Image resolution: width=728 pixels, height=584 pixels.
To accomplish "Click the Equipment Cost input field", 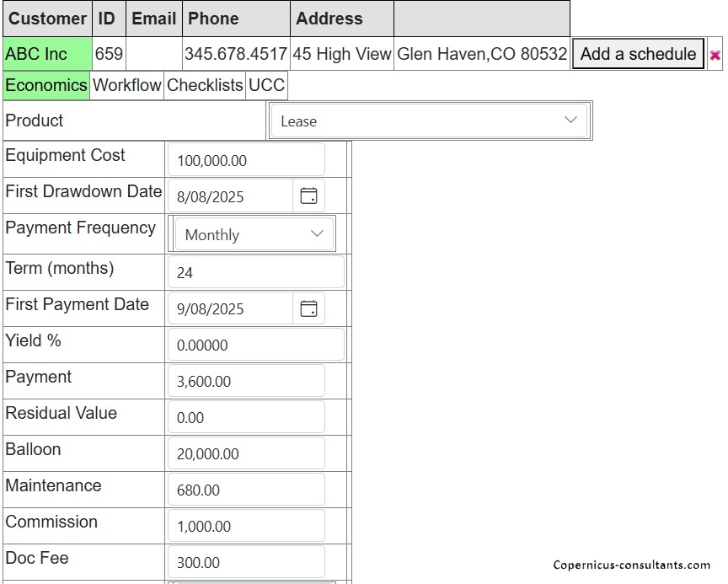I will [246, 160].
